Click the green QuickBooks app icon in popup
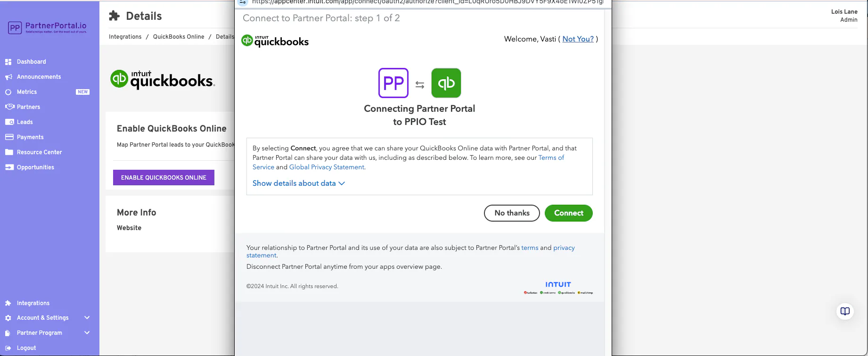The image size is (868, 356). 446,83
